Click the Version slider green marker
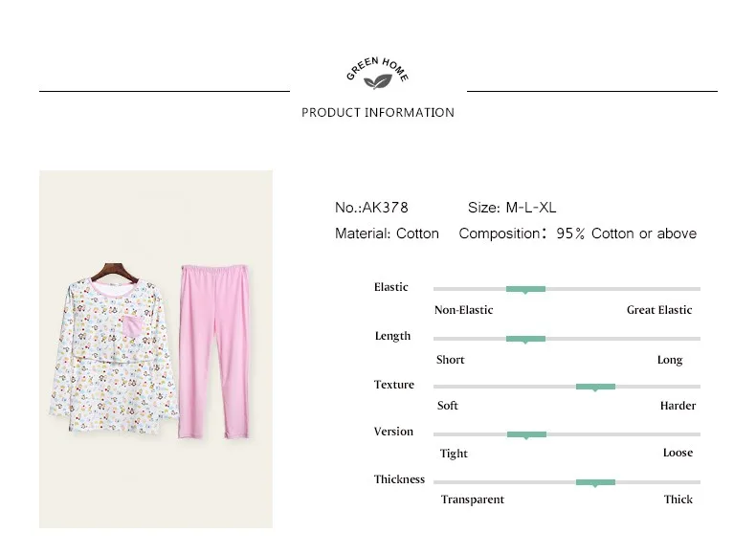 tap(526, 434)
